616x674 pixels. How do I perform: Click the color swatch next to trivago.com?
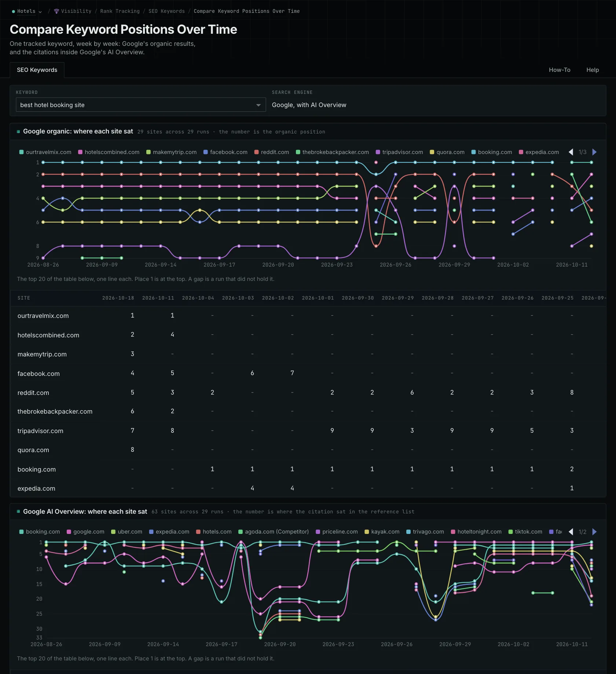pos(408,532)
